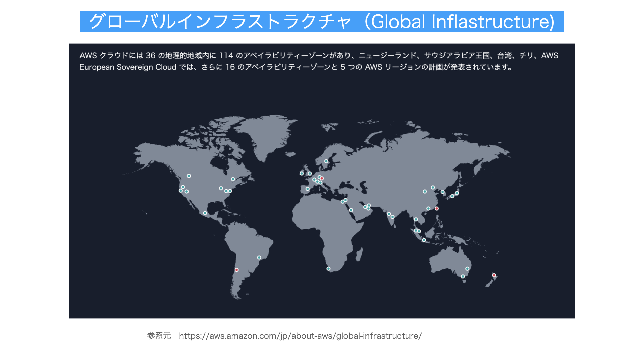Select the blue Global Inflastructure title banner
This screenshot has height=362, width=644.
pos(322,21)
